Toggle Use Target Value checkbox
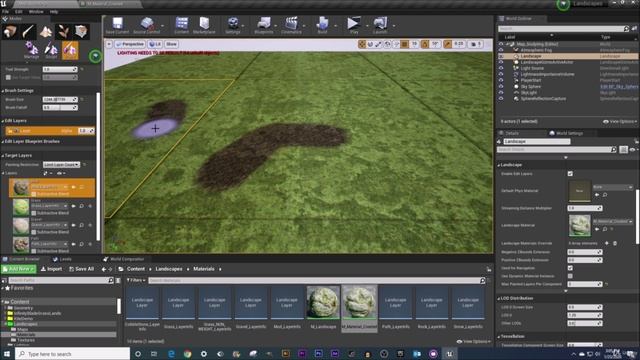 tap(8, 77)
